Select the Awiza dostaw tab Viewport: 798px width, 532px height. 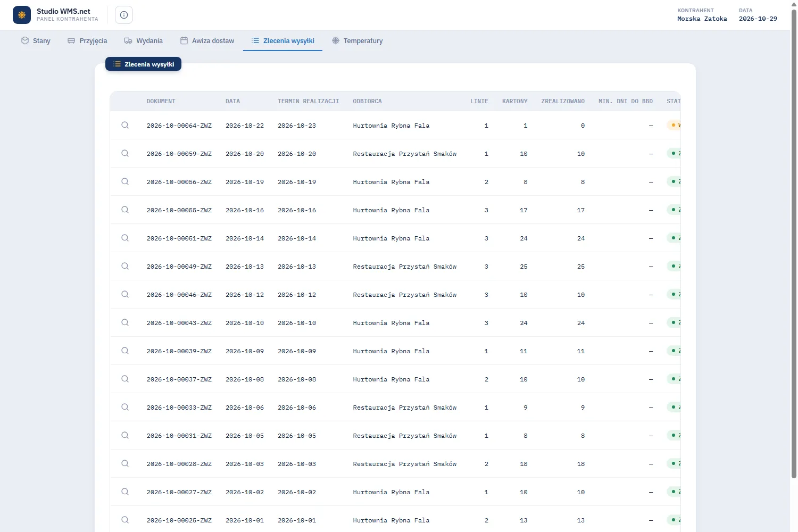coord(207,40)
